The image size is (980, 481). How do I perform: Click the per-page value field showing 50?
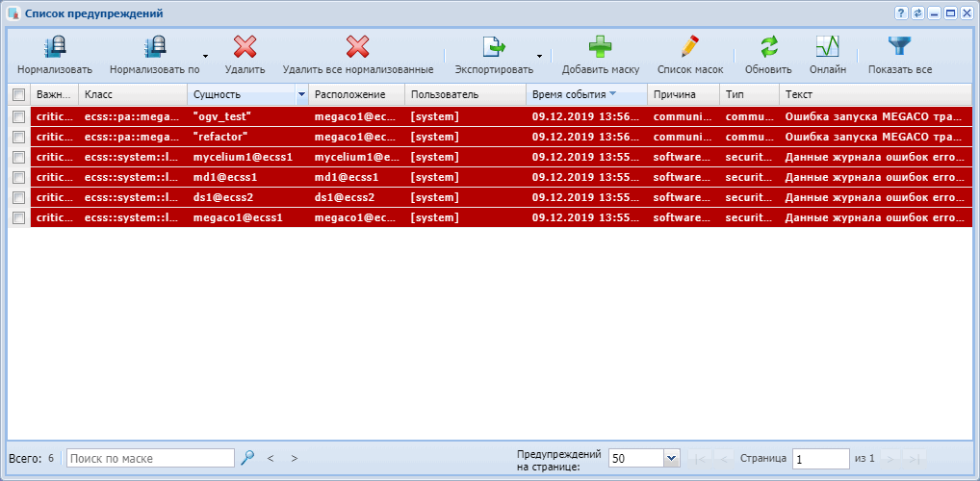(637, 459)
